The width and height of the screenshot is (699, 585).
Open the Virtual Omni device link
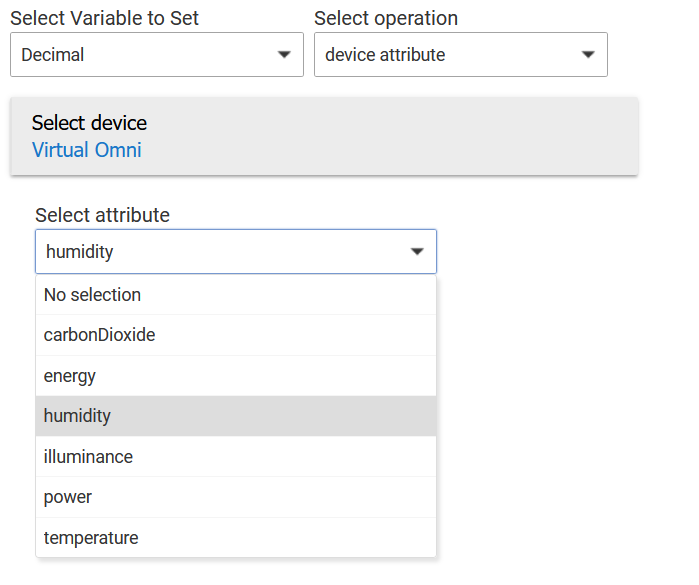point(87,150)
